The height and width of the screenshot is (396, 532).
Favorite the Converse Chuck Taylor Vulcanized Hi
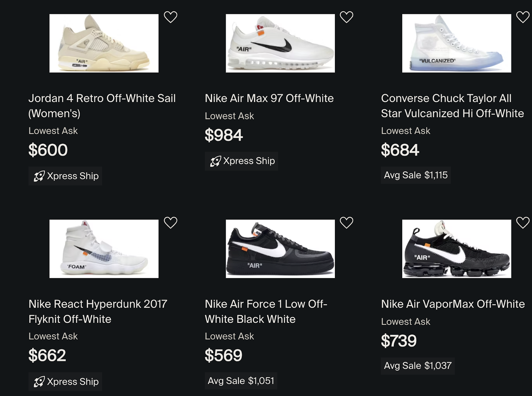[523, 17]
